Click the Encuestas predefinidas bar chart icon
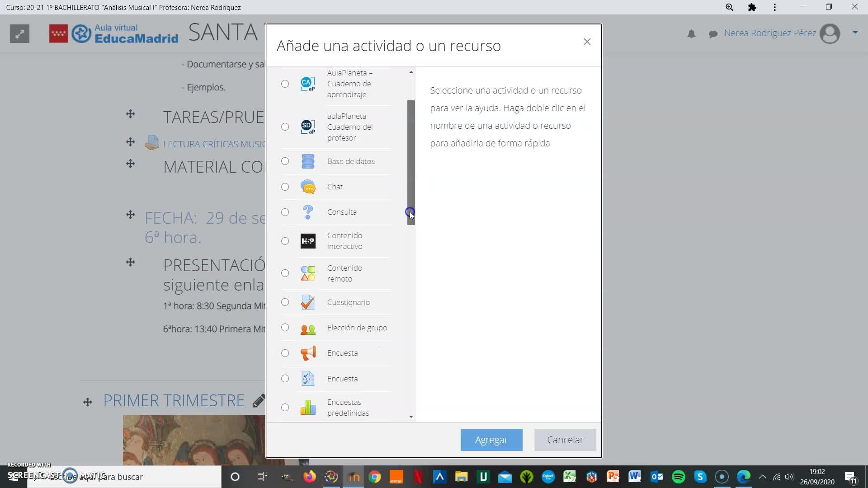This screenshot has height=488, width=868. [x=308, y=408]
